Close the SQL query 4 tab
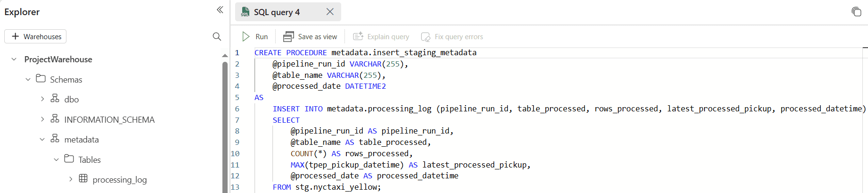The width and height of the screenshot is (868, 193). point(330,12)
